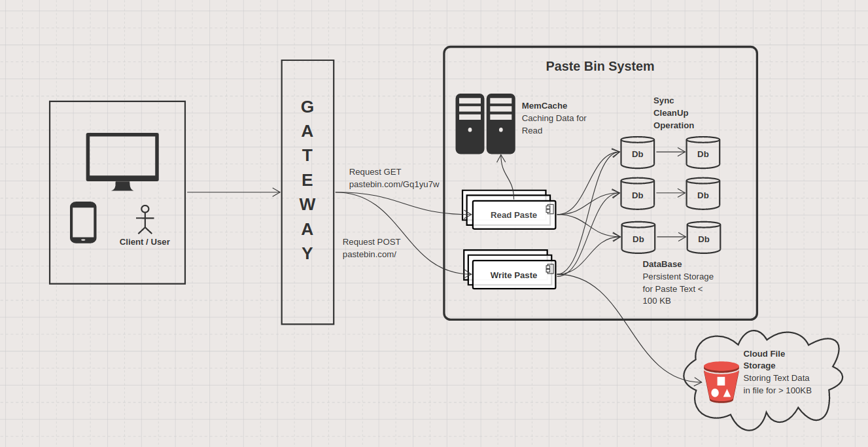
Task: Click the left MemCache server tower icon
Action: (470, 124)
